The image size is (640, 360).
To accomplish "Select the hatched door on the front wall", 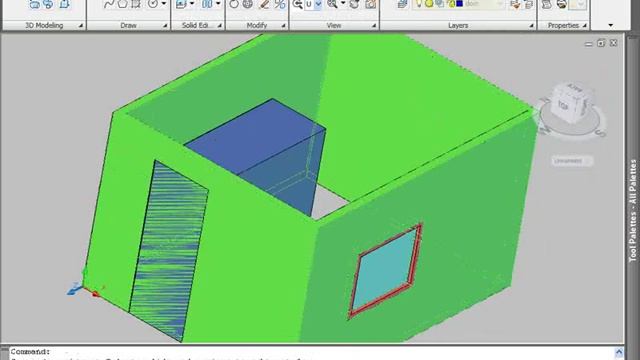I will [168, 250].
